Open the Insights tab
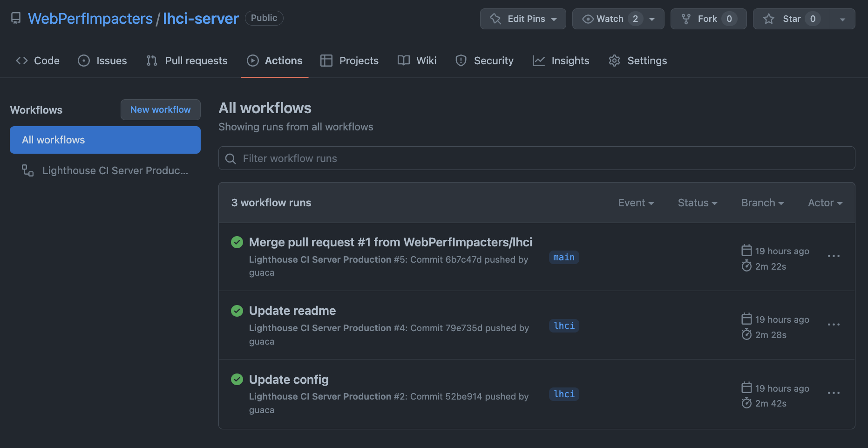868x448 pixels. pos(561,61)
